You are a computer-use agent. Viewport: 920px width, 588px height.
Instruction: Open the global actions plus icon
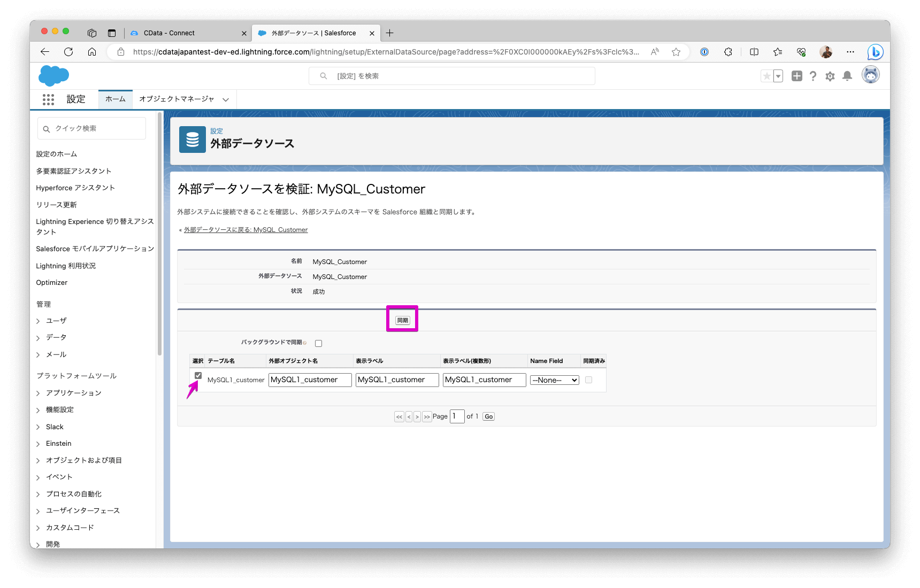(x=797, y=76)
